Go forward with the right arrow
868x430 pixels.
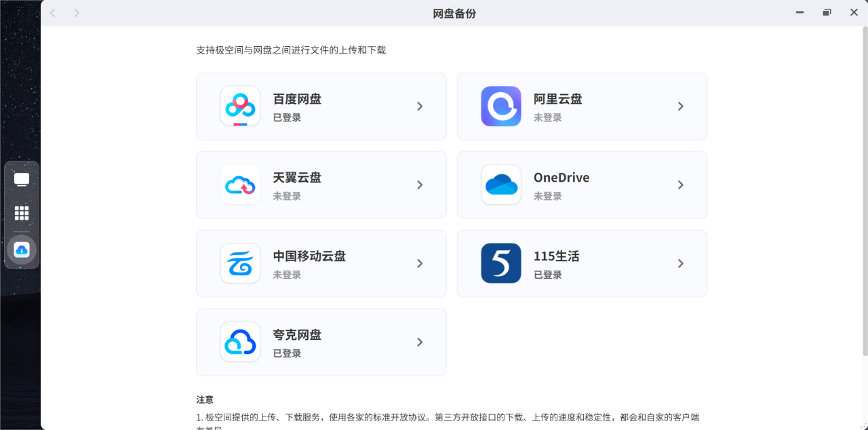pos(77,13)
